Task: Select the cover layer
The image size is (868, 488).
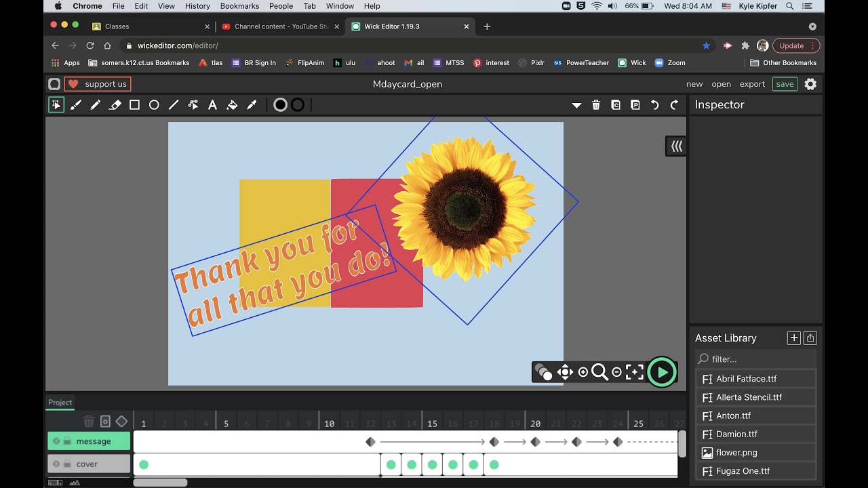Action: 89,464
